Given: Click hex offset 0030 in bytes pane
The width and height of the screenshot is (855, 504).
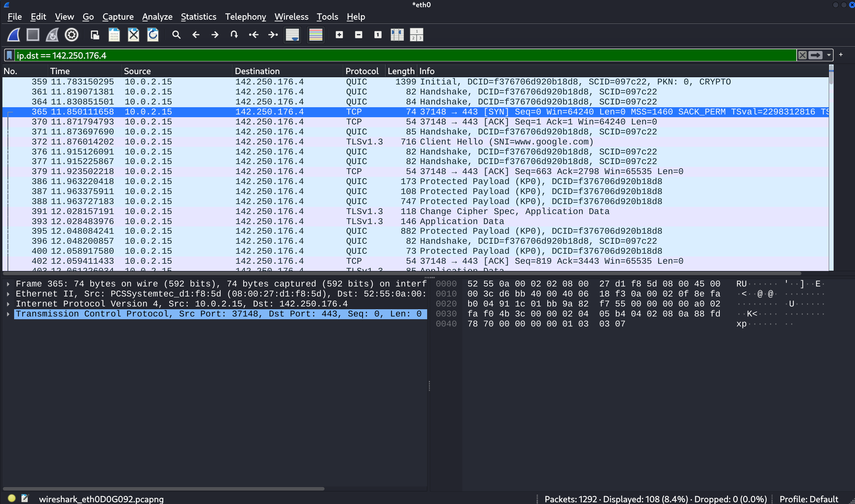Looking at the screenshot, I should click(446, 314).
